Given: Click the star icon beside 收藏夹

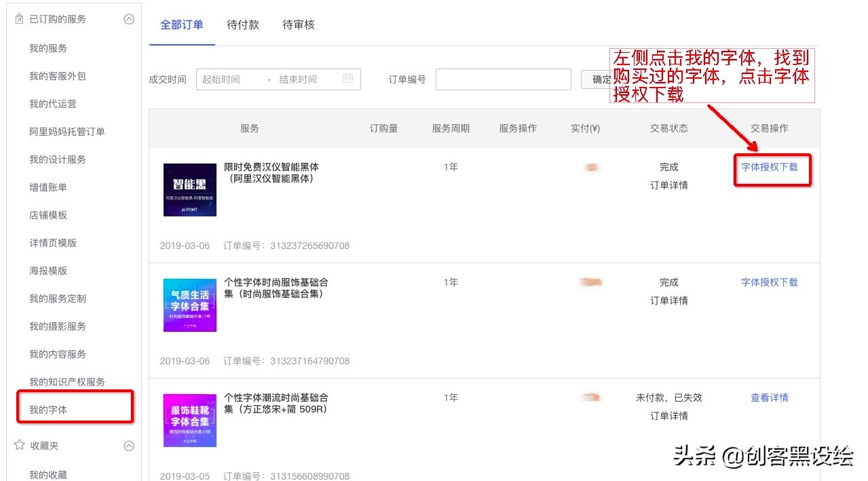Looking at the screenshot, I should click(x=19, y=446).
